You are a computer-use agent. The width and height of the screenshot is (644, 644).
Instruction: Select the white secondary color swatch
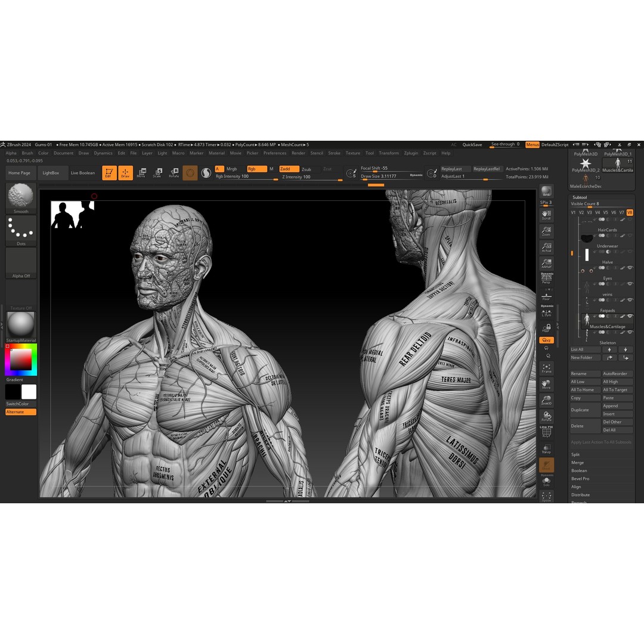pos(29,392)
